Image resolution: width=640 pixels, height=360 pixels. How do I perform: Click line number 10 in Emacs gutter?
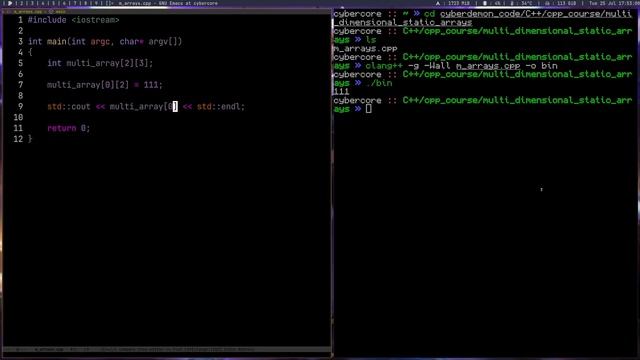18,118
